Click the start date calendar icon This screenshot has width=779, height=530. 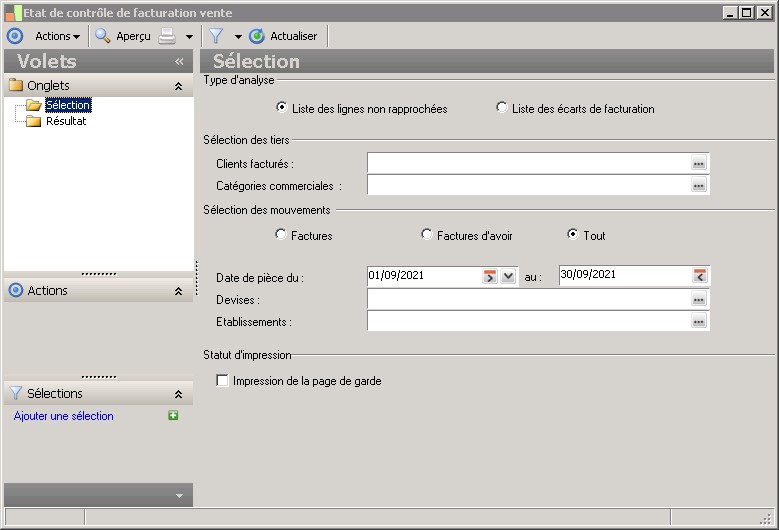coord(490,276)
